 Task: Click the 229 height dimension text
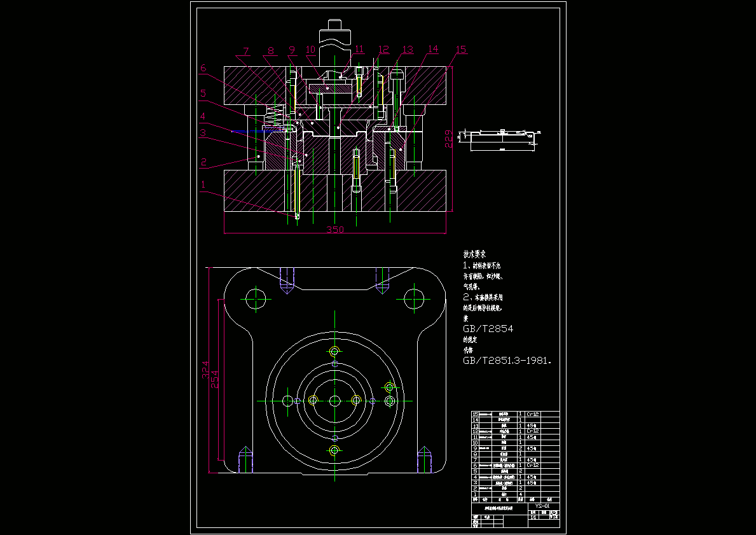point(448,139)
